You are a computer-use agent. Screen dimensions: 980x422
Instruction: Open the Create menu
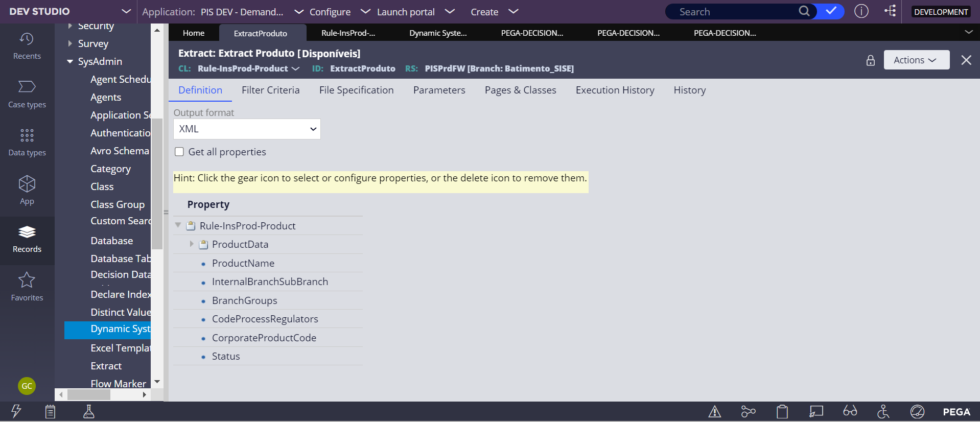(x=494, y=12)
